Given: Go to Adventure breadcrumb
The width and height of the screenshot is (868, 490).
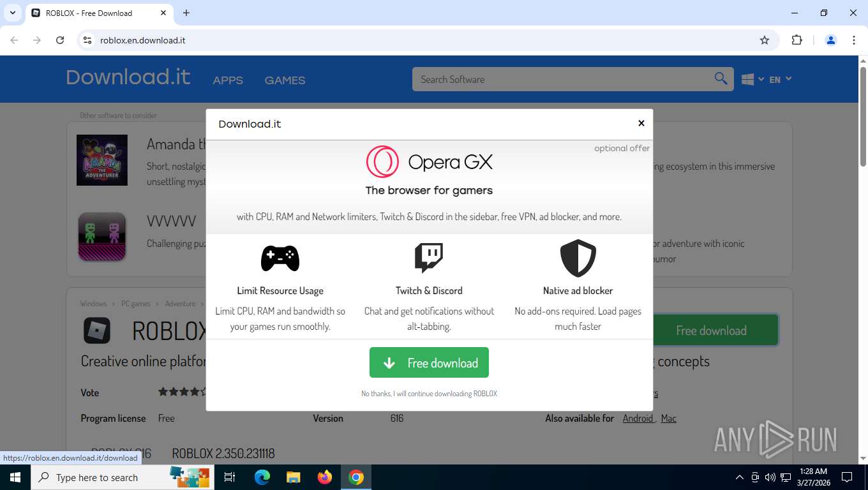Looking at the screenshot, I should [180, 304].
